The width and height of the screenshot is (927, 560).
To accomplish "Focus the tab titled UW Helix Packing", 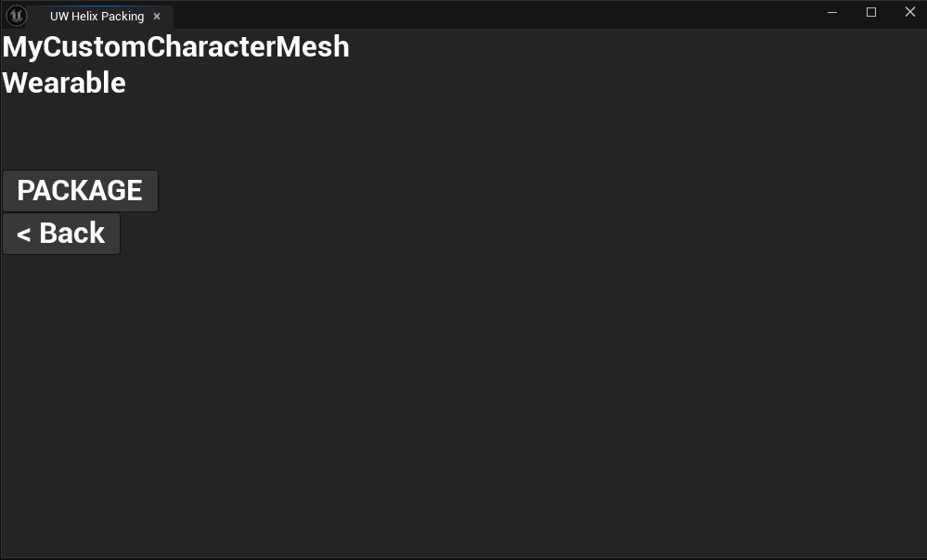I will (x=97, y=17).
